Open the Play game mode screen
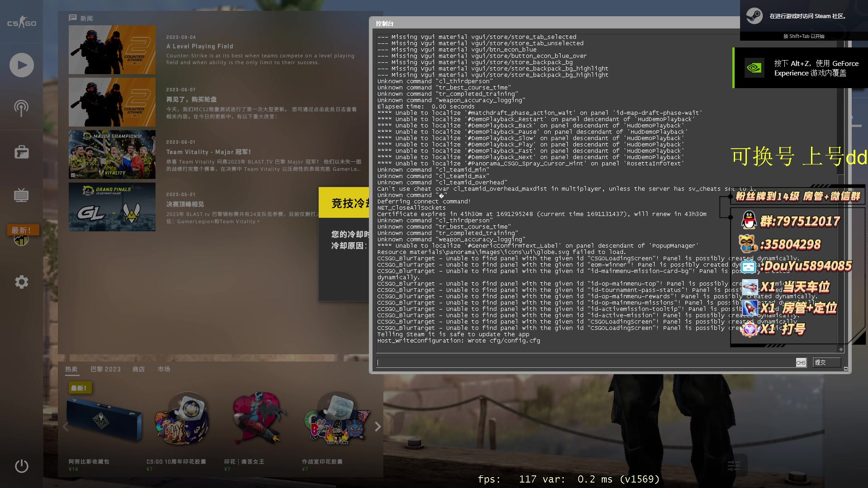Viewport: 868px width, 488px height. [22, 65]
